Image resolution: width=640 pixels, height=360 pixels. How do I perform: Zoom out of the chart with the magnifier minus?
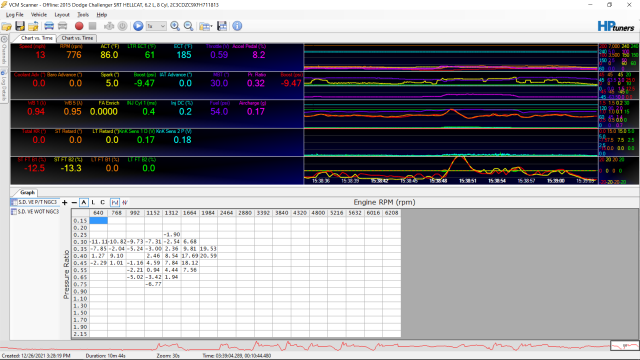point(189,26)
